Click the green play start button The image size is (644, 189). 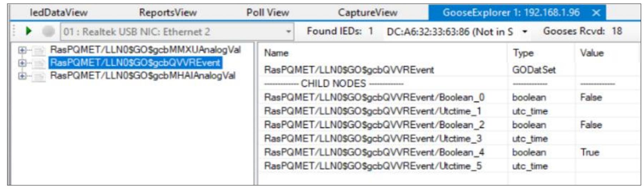coord(29,31)
